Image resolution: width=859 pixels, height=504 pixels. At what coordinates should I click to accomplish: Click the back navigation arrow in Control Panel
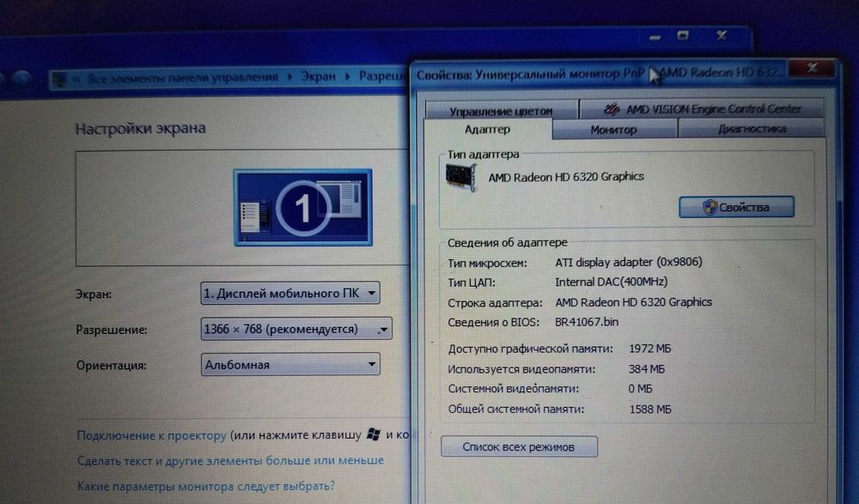pyautogui.click(x=3, y=81)
